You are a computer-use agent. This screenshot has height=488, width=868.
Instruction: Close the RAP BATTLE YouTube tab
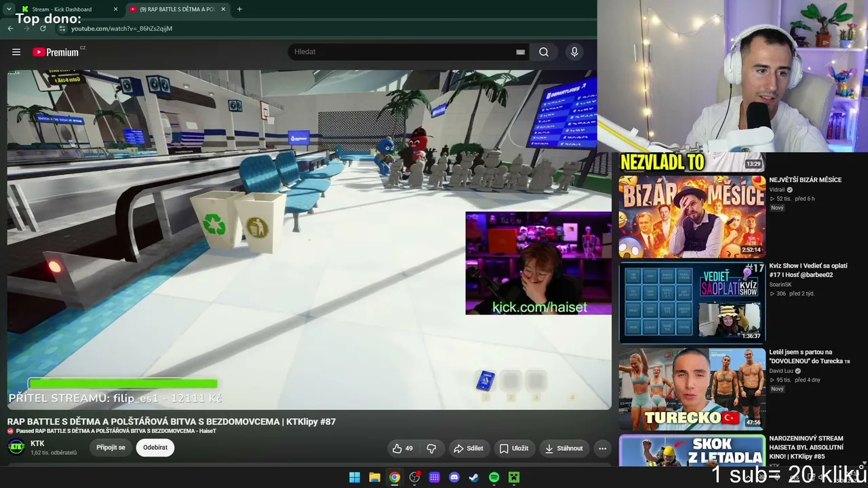(x=223, y=9)
